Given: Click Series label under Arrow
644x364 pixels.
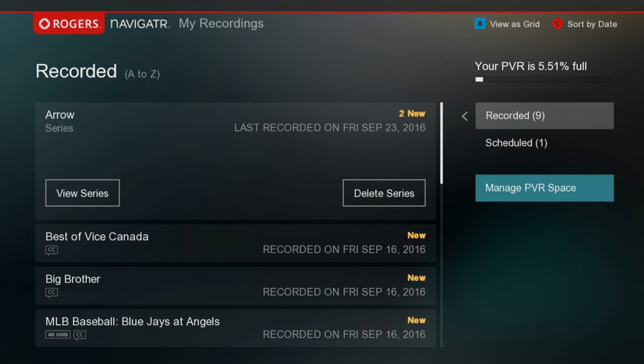Looking at the screenshot, I should pyautogui.click(x=59, y=128).
